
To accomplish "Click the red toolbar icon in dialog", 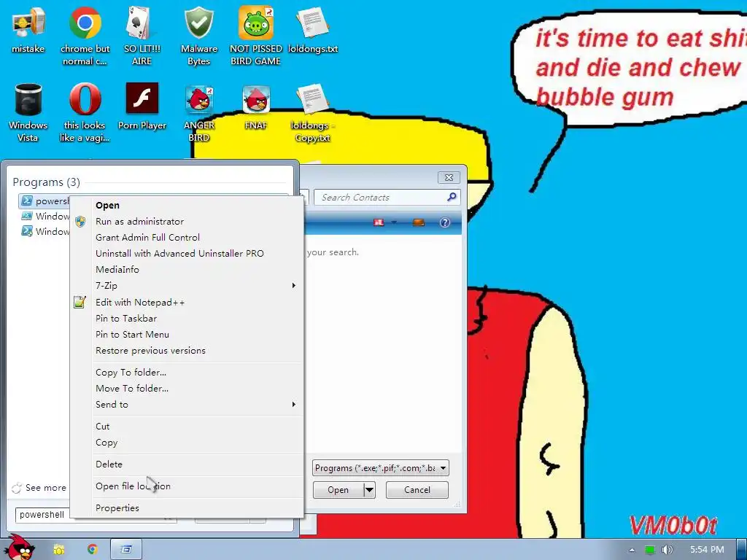I will click(379, 222).
